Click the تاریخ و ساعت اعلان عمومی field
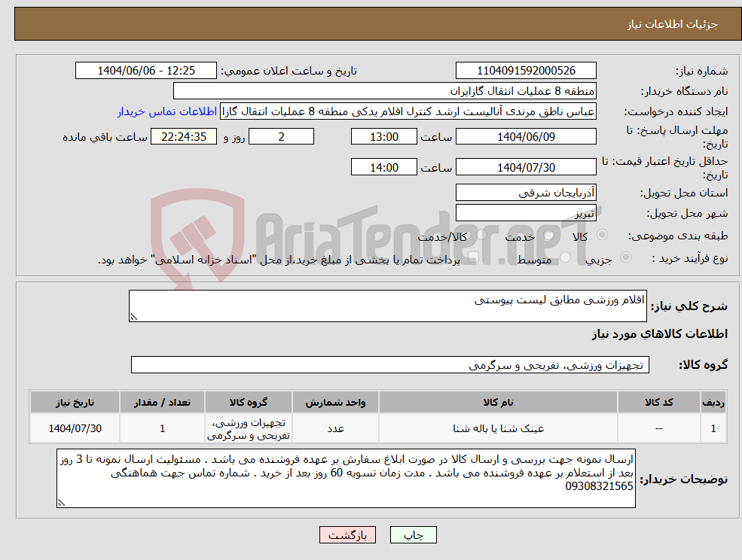Screen dimensions: 742x560 (x=146, y=70)
